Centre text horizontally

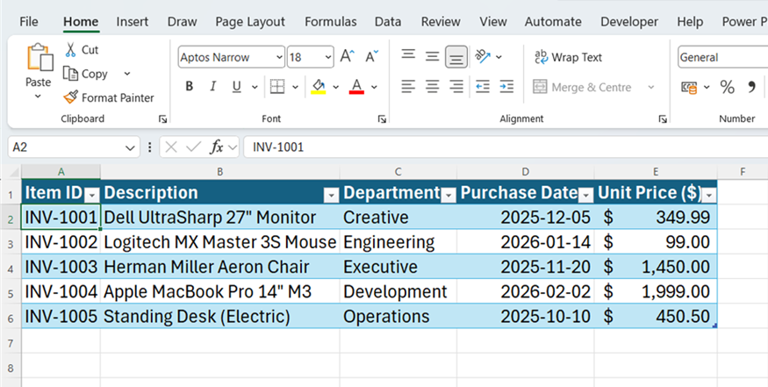point(432,87)
